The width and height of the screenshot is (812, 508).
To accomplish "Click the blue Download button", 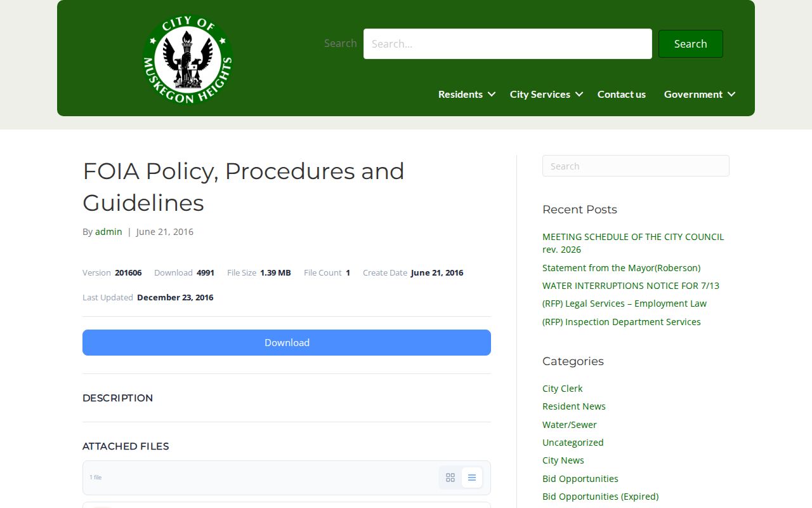I will point(287,342).
